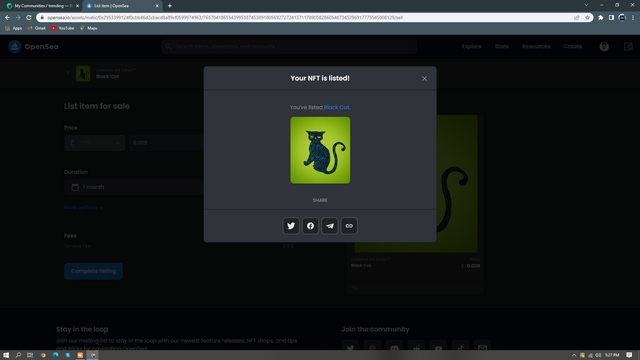Click the search items and collections field

[x=289, y=47]
